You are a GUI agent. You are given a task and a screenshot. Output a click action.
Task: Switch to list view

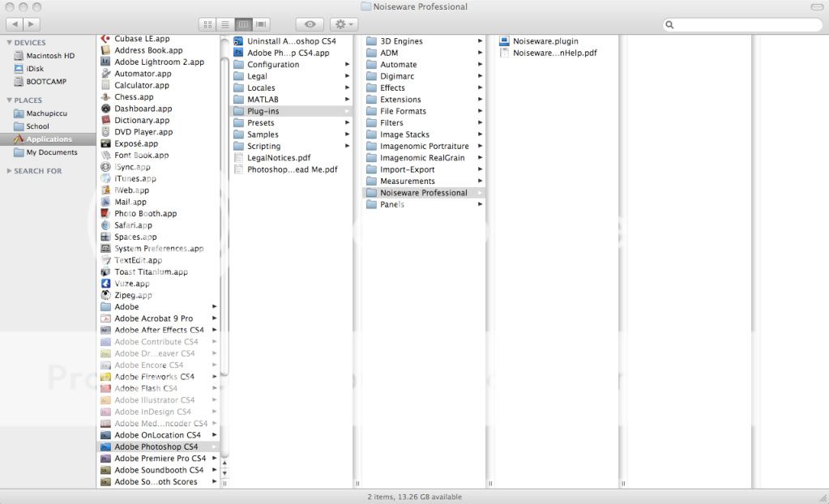[225, 24]
